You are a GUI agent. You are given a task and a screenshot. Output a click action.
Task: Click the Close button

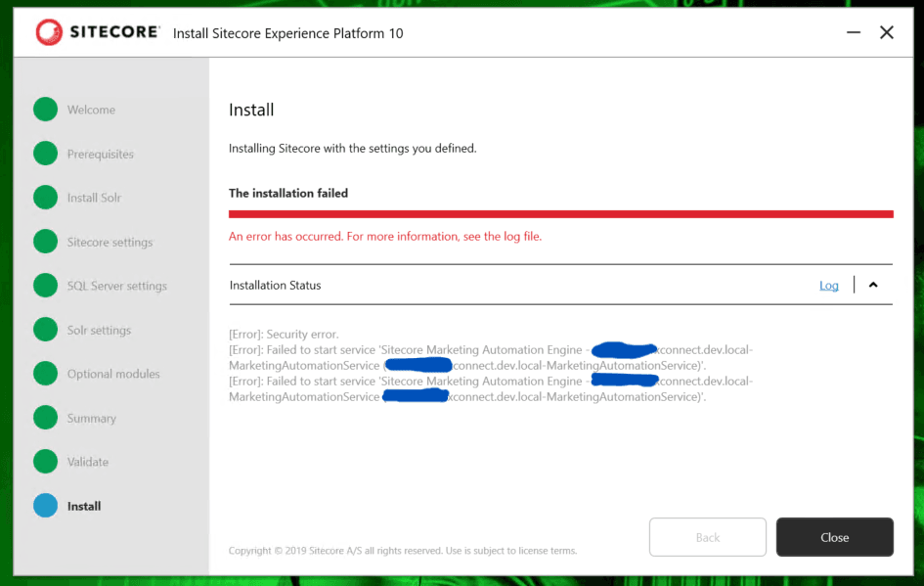pos(834,537)
